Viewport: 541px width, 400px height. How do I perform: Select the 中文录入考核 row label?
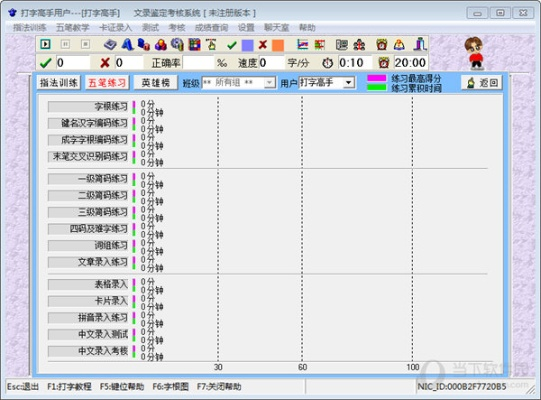coord(88,351)
